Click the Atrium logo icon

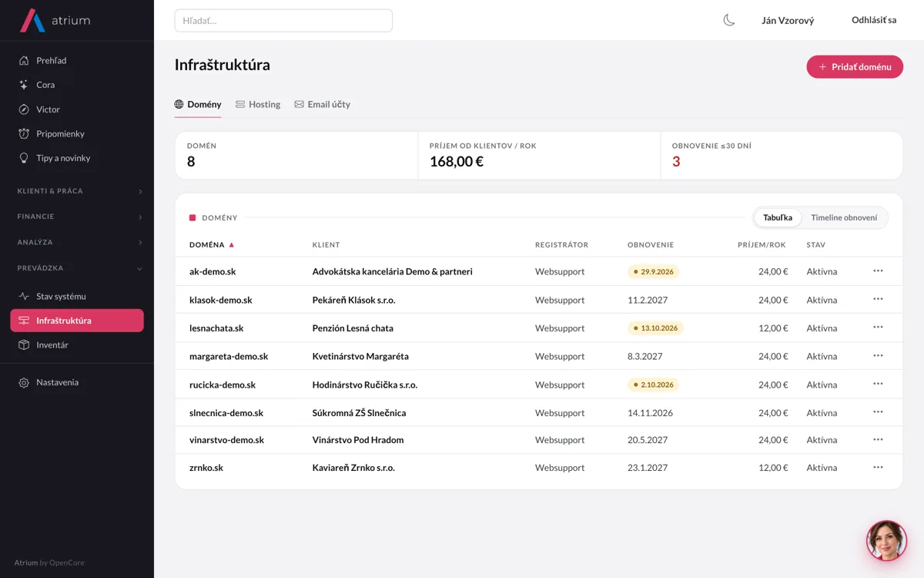[x=32, y=21]
